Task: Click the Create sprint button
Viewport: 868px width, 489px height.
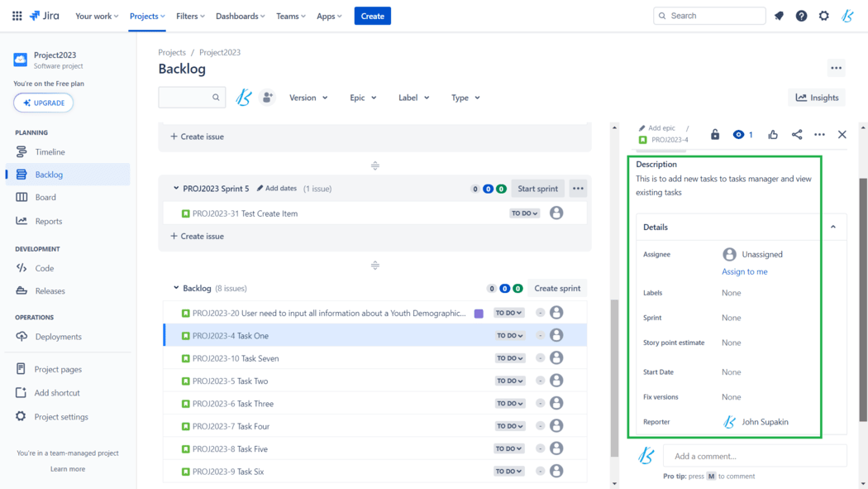Action: 557,288
